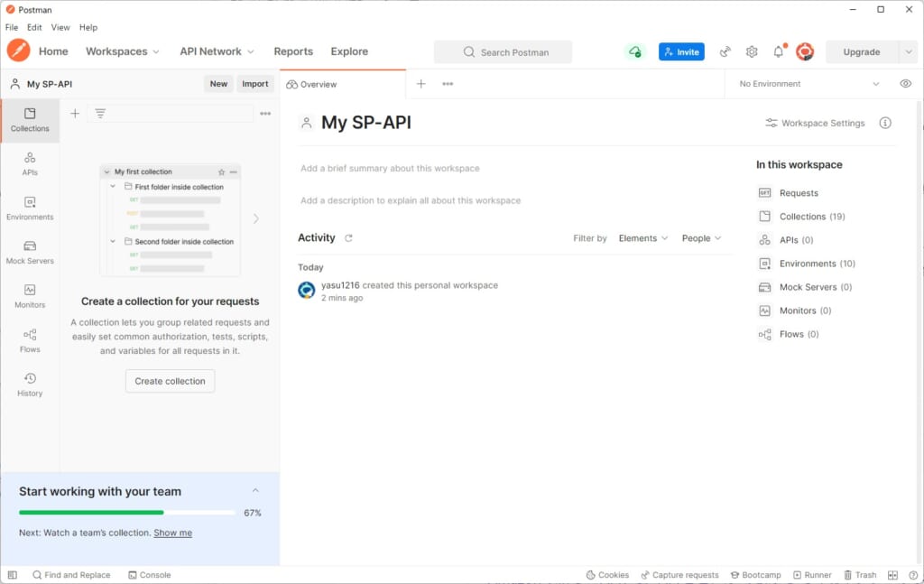This screenshot has height=584, width=924.
Task: Open Requests in workspace list
Action: [789, 192]
